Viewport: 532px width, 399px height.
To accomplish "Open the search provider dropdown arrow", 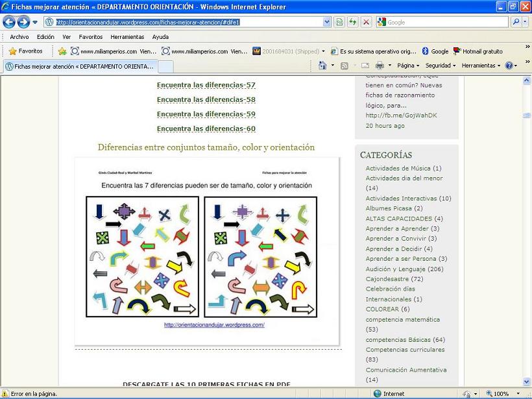I will coord(524,23).
